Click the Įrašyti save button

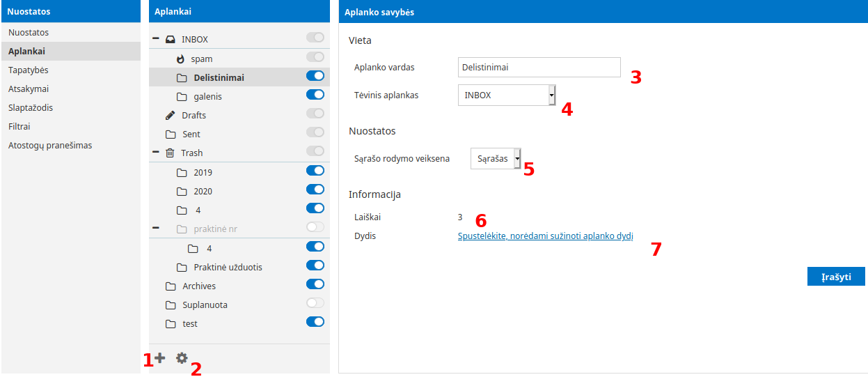coord(835,277)
